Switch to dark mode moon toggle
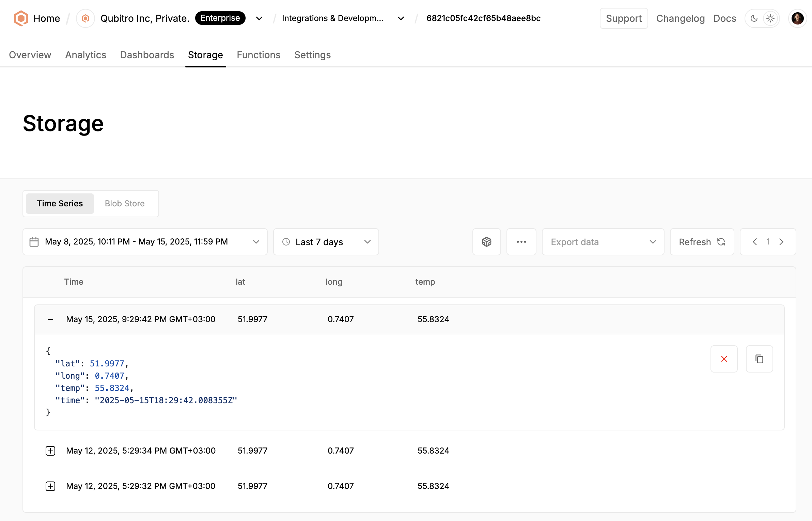Viewport: 812px width, 521px height. [x=754, y=18]
